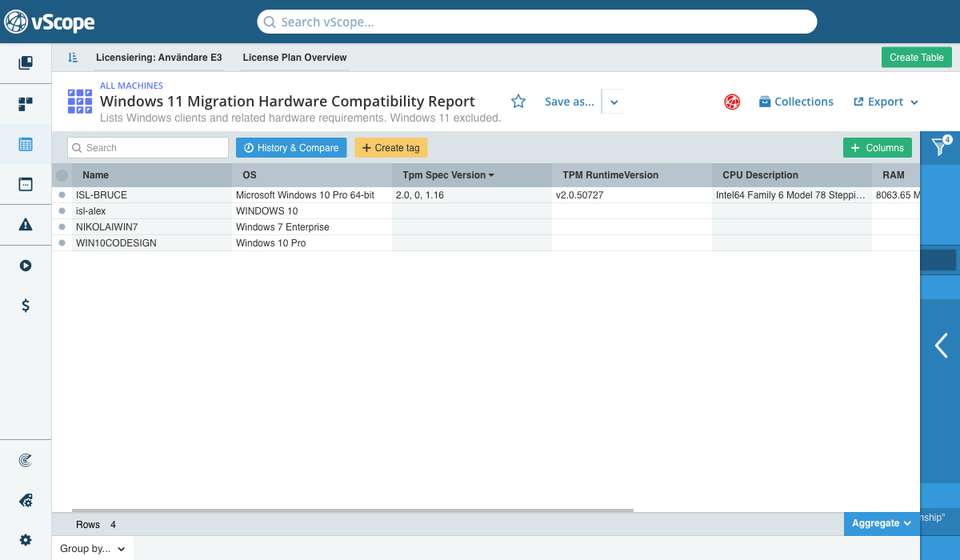The height and width of the screenshot is (560, 960).
Task: Open the Save as dropdown arrow
Action: (x=614, y=102)
